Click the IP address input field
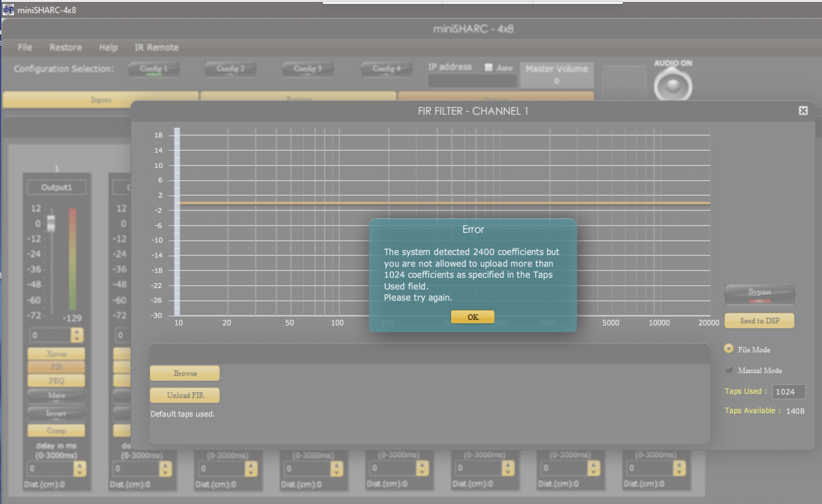Viewport: 822px width, 504px height. [472, 81]
